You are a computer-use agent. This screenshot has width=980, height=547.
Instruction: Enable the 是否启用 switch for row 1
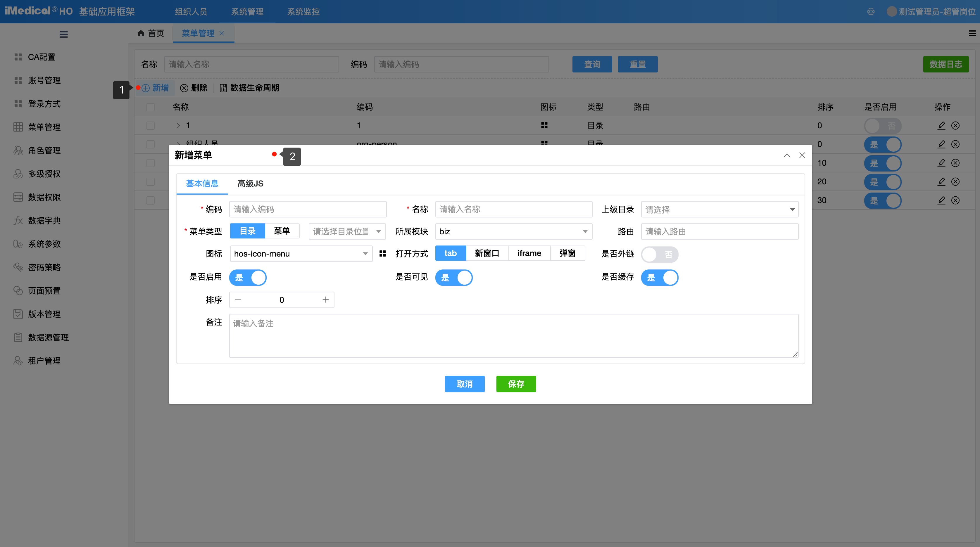pos(883,126)
